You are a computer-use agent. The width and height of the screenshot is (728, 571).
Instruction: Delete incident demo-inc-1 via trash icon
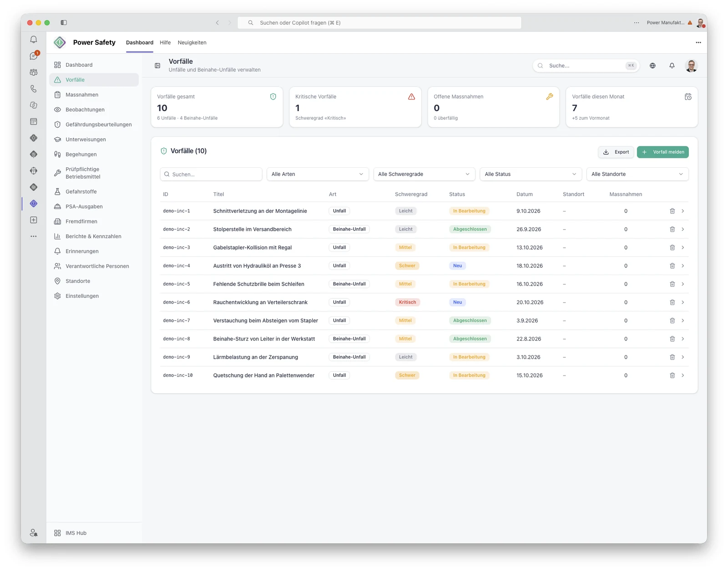(672, 211)
